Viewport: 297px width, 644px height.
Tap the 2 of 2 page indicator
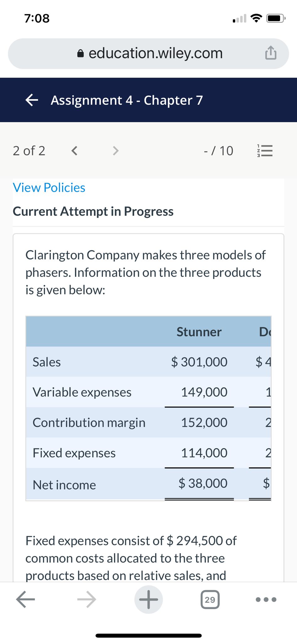coord(29,150)
